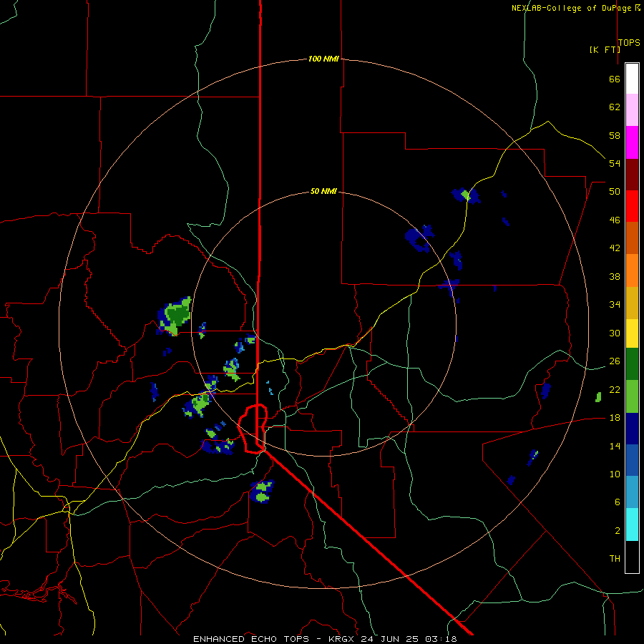
Task: Select the light steel-blue legend swatch
Action: point(632,492)
